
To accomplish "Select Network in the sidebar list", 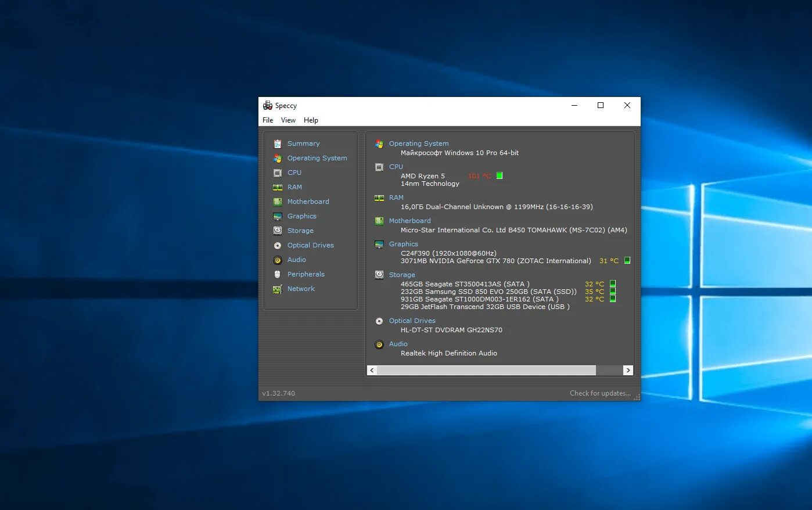I will pyautogui.click(x=301, y=289).
